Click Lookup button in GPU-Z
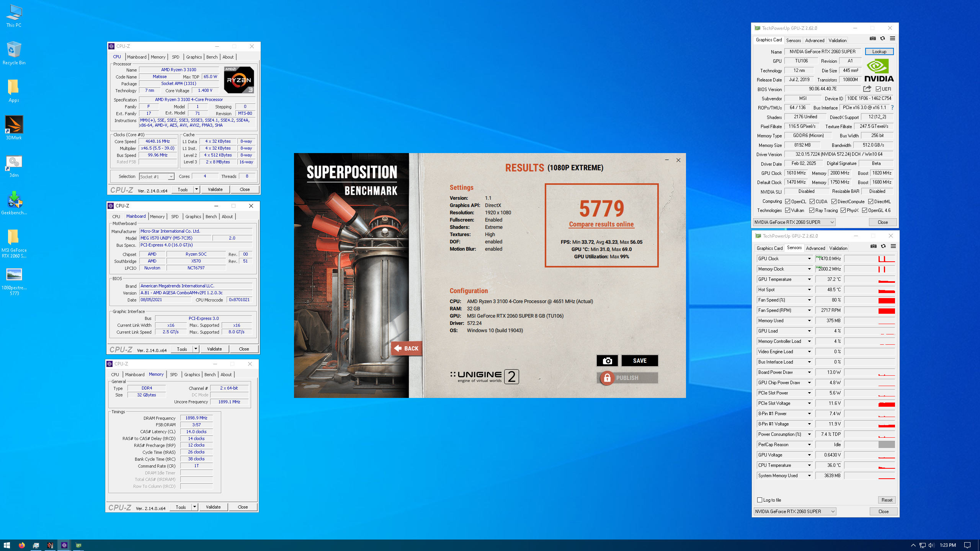 (x=879, y=52)
